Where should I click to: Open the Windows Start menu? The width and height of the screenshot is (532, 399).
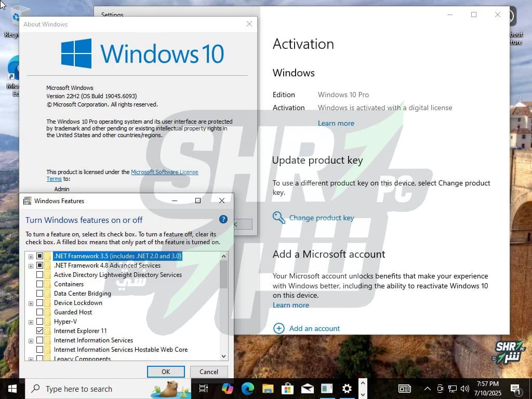12,389
